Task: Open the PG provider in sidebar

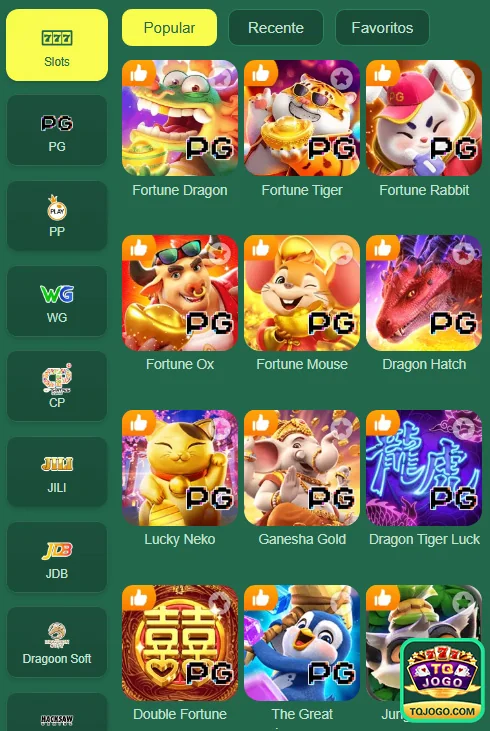Action: pos(57,130)
